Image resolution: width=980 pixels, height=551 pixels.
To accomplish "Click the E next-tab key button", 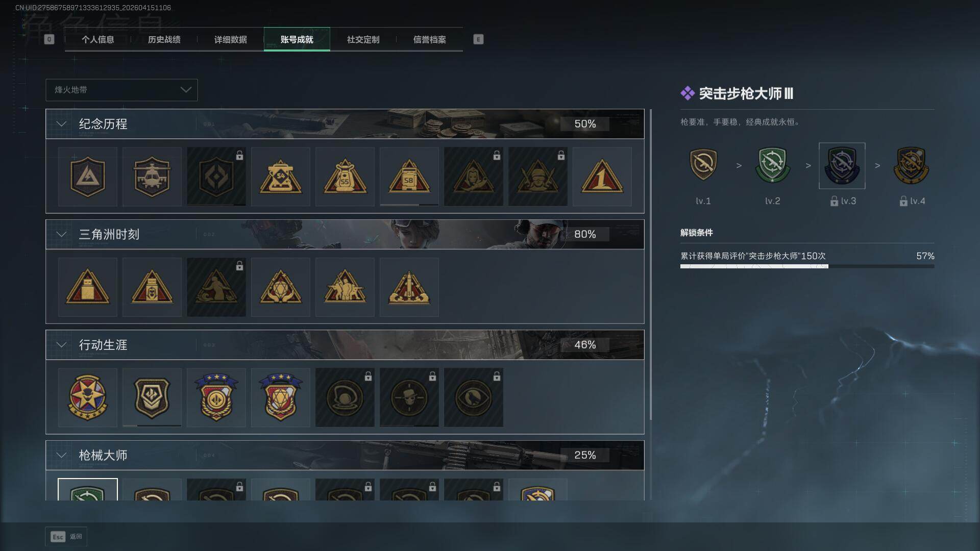I will click(478, 39).
